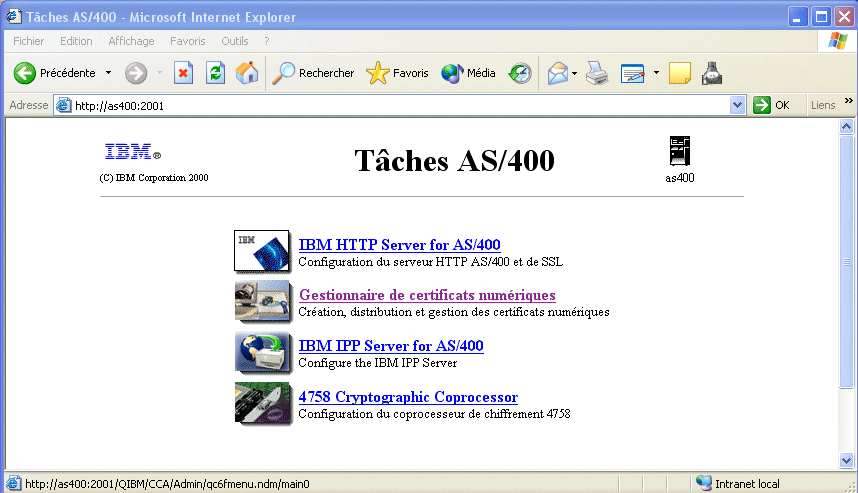This screenshot has height=493, width=858.
Task: Open the Rechercher search pane
Action: click(313, 73)
